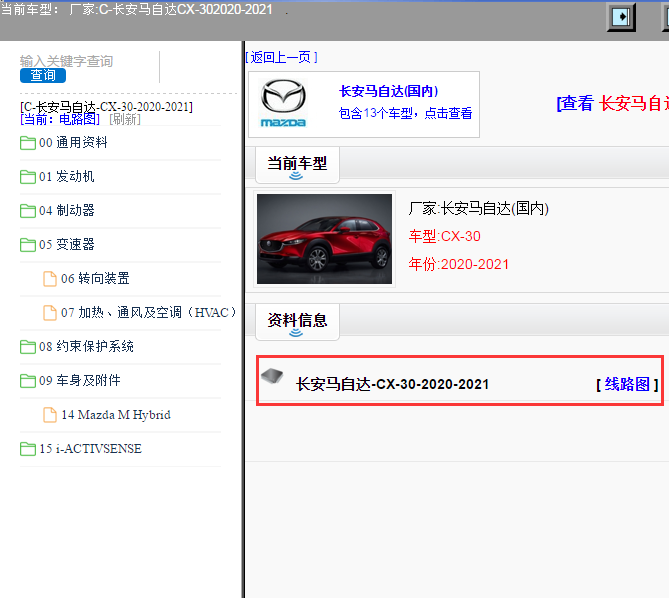Screen dimensions: 669x598
Task: Click the 14 Mazda M Hybrid document icon
Action: point(50,415)
